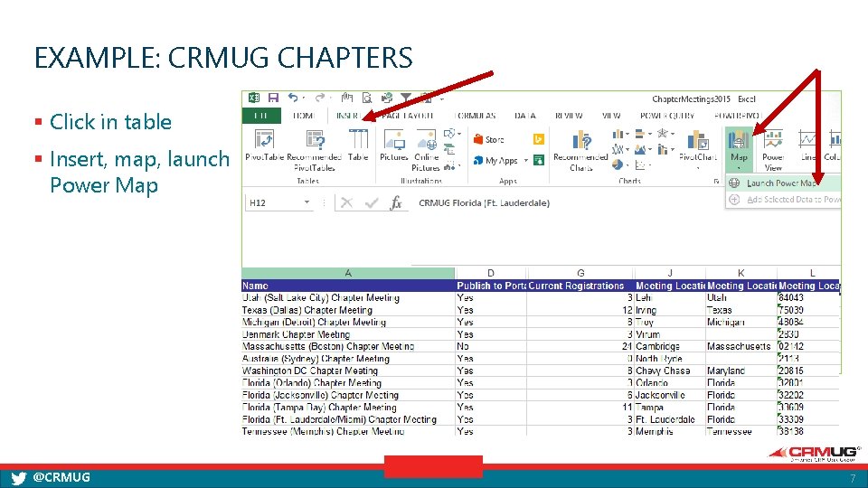Click the Name header cell
This screenshot has width=868, height=488.
click(x=348, y=286)
